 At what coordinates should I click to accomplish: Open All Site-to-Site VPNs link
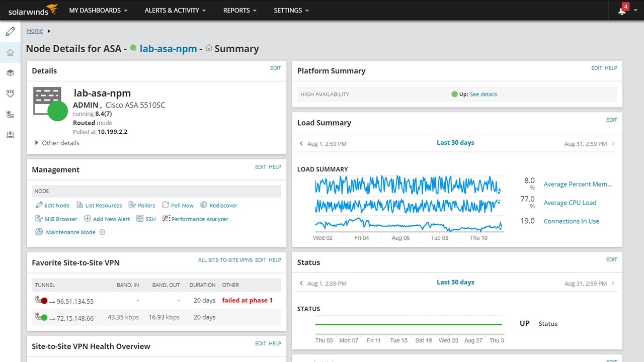pos(225,260)
